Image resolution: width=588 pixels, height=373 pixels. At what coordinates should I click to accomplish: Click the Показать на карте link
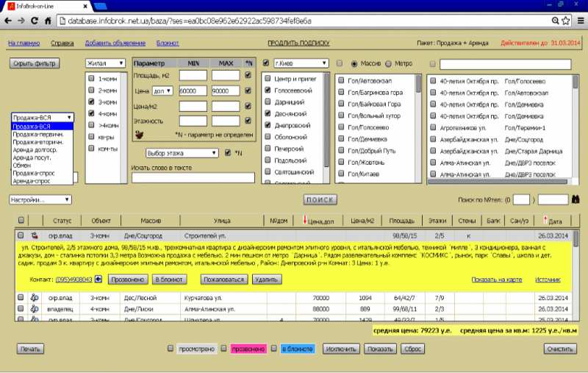coord(497,280)
